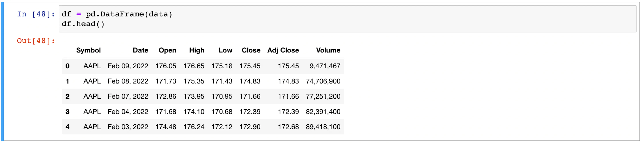Click the 77,251,200 volume cell
The width and height of the screenshot is (644, 143).
323,96
